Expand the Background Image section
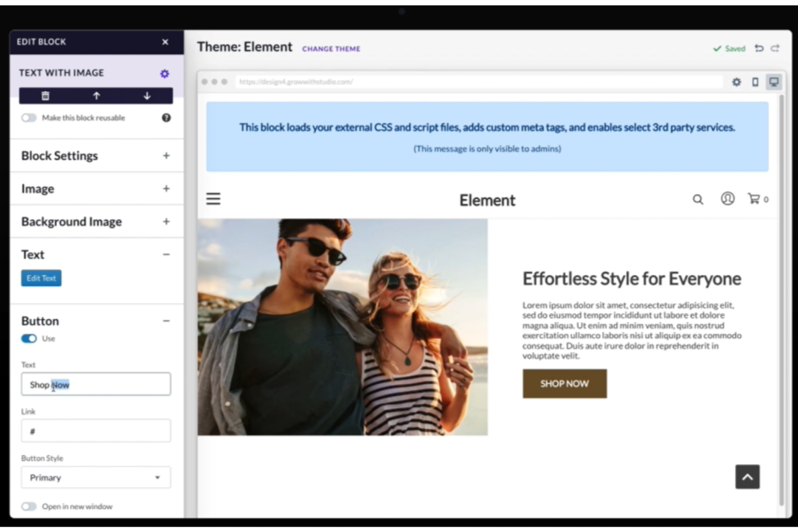Screen dimensions: 798x532 [166, 221]
